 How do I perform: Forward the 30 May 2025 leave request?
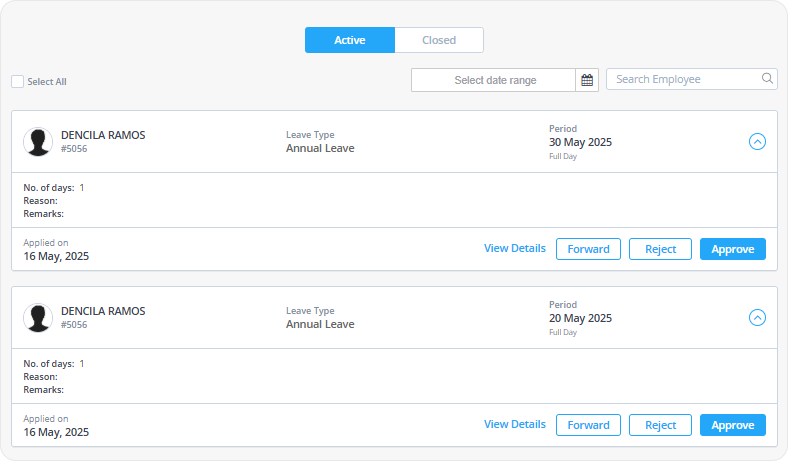588,249
